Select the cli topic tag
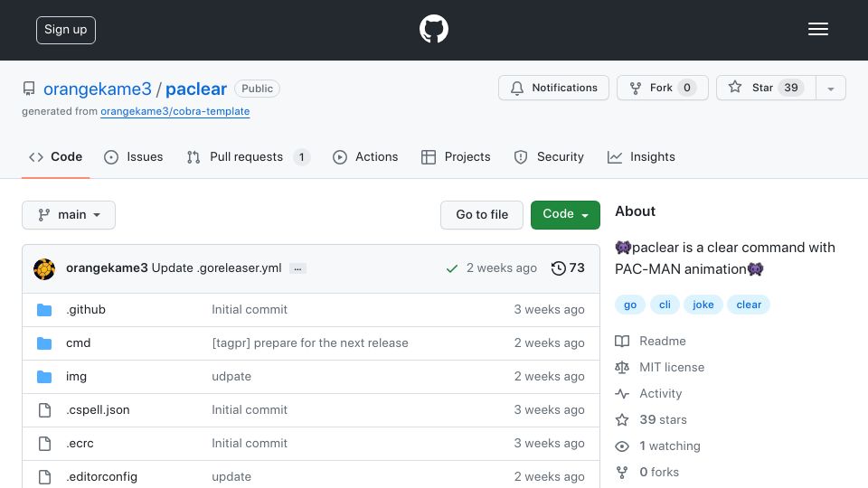 [665, 305]
